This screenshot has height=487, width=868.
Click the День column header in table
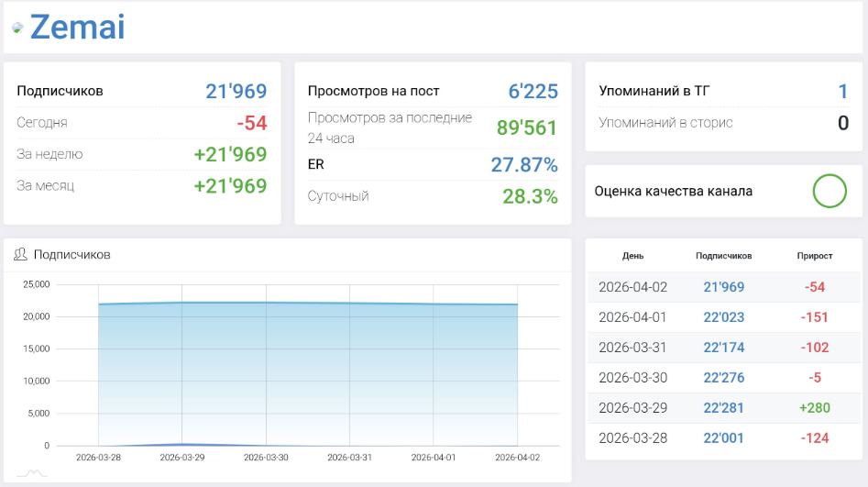click(632, 256)
